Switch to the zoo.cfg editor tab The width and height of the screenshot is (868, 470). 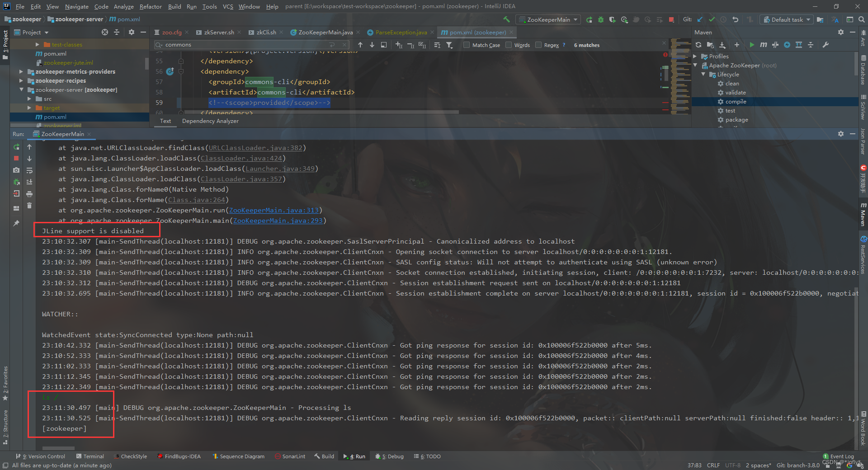click(171, 32)
